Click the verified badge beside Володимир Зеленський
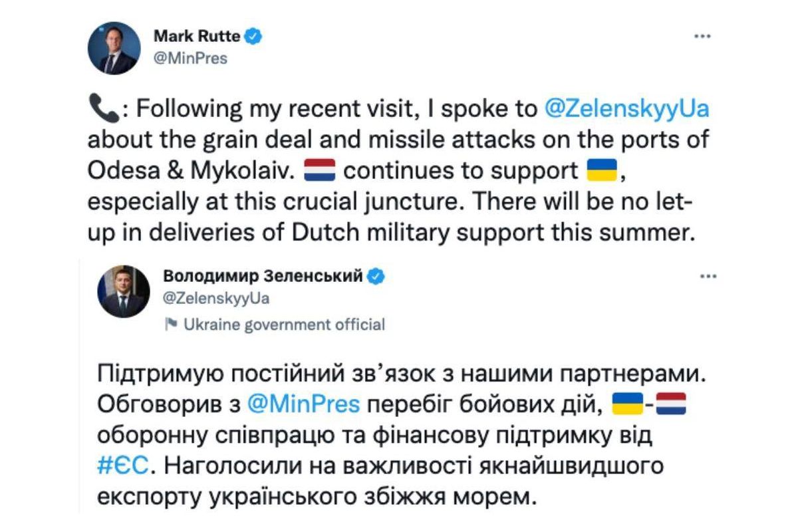Viewport: 798px width, 532px height. click(376, 275)
